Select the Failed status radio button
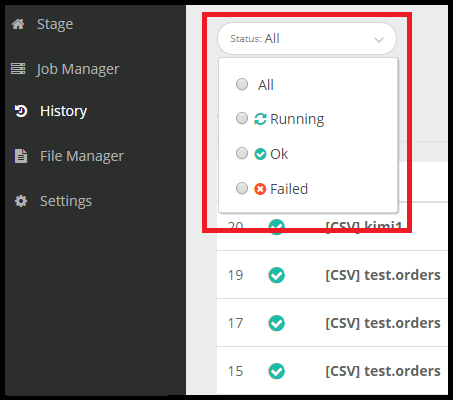The height and width of the screenshot is (400, 453). click(x=242, y=188)
